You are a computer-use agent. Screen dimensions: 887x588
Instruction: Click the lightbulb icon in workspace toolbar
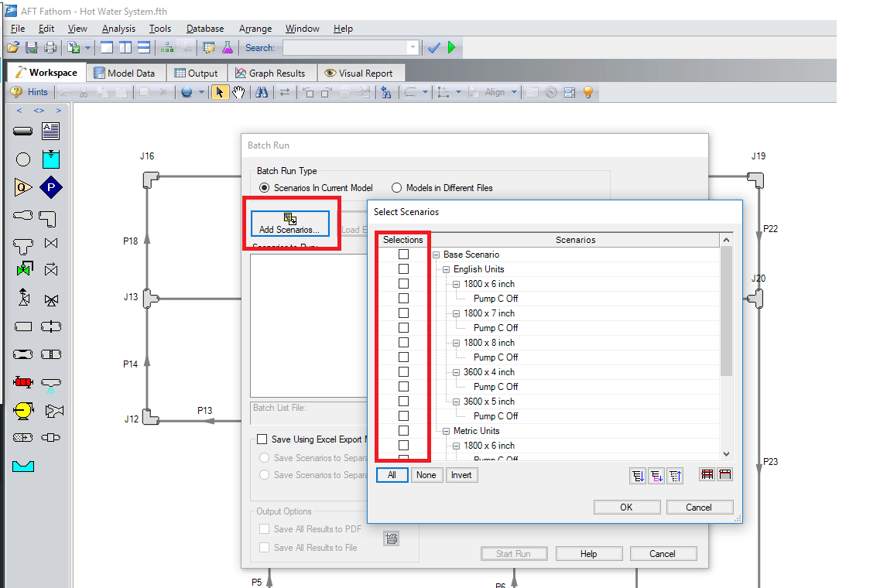(x=588, y=92)
